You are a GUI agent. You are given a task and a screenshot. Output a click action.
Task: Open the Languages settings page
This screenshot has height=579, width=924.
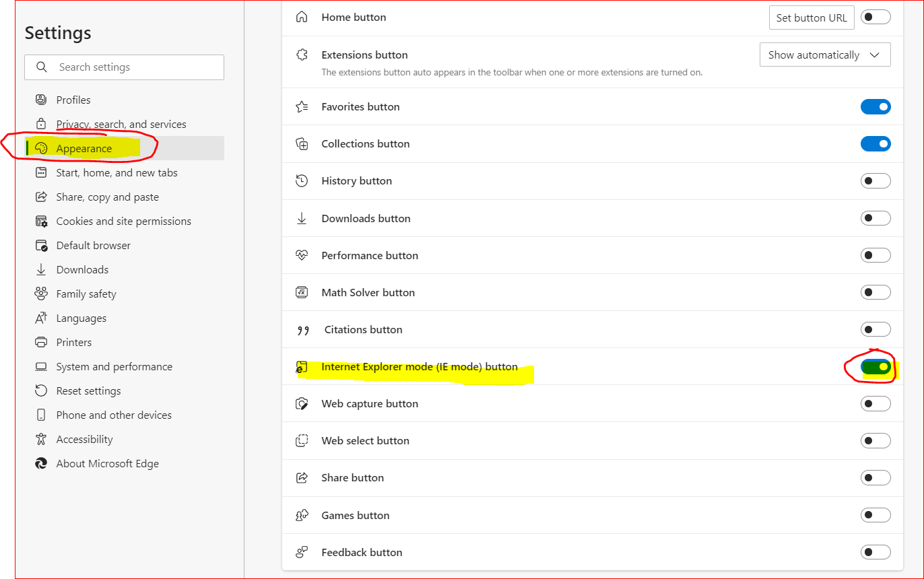(x=81, y=318)
